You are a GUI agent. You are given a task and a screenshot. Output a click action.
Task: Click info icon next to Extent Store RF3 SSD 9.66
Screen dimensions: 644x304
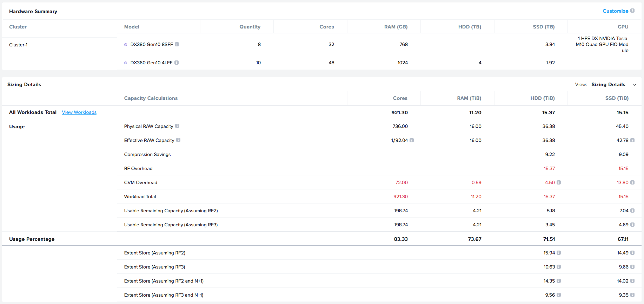[632, 267]
